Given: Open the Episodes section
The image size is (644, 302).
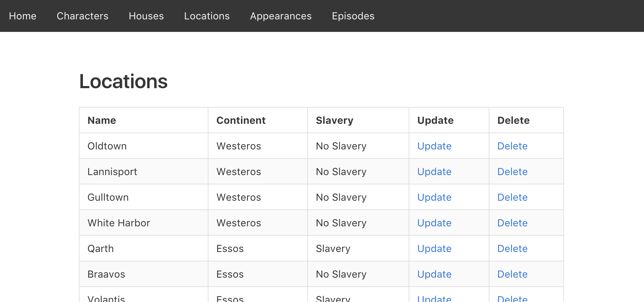Looking at the screenshot, I should [353, 16].
